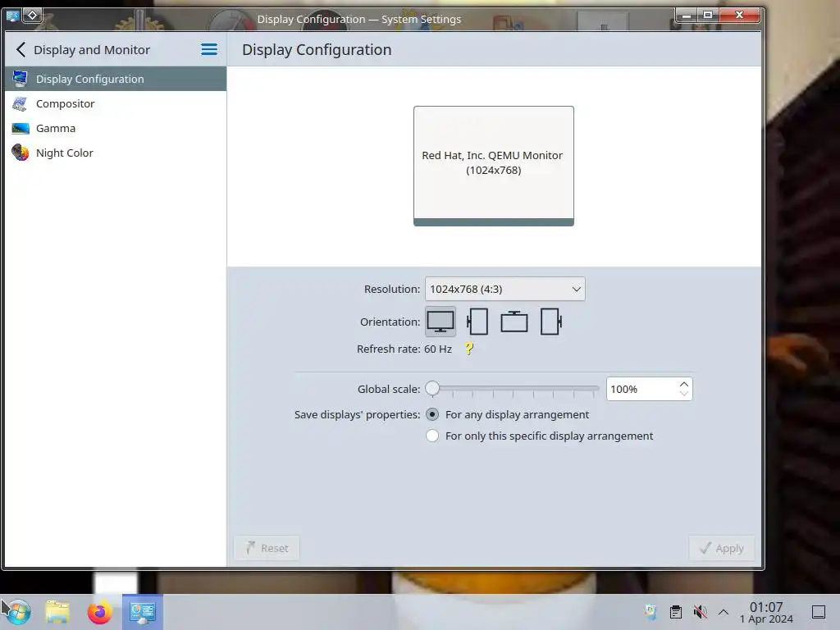Minimize the System Settings window
Viewport: 840px width, 630px height.
pyautogui.click(x=687, y=16)
